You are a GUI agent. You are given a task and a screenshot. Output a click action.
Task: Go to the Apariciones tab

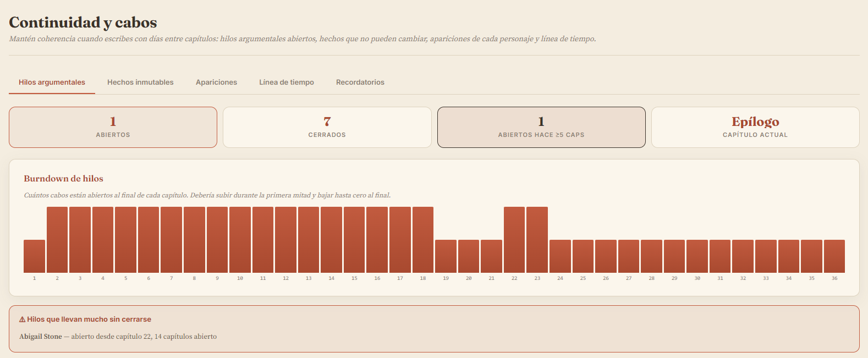click(x=216, y=82)
